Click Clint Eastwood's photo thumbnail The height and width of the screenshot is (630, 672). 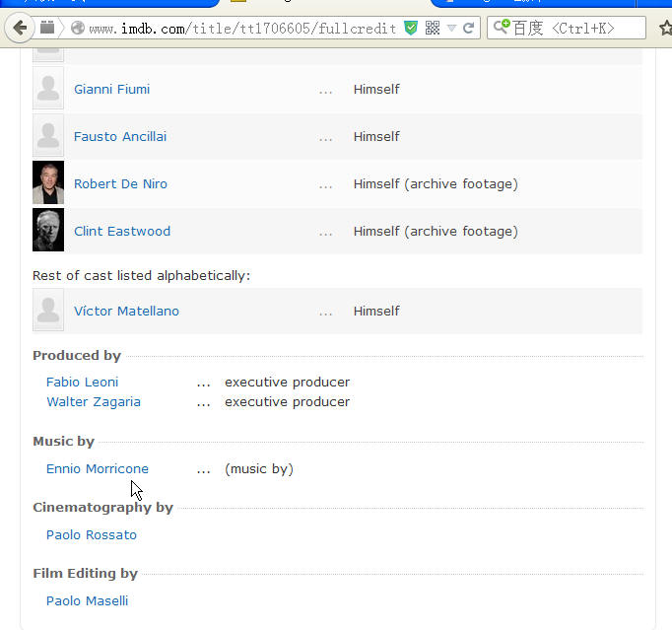click(x=48, y=230)
